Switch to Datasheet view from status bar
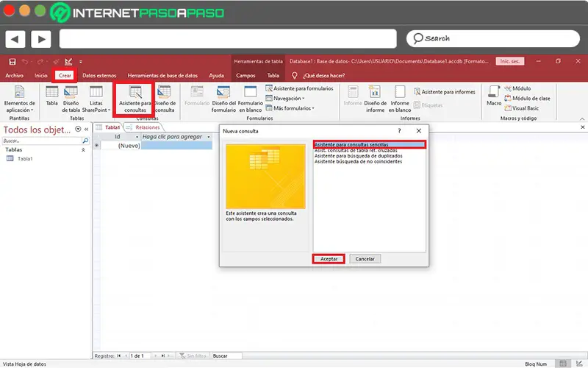 (563, 364)
